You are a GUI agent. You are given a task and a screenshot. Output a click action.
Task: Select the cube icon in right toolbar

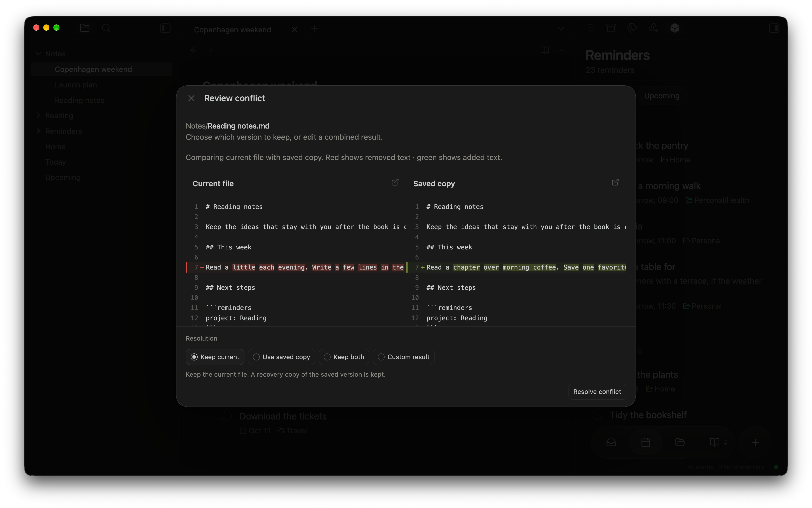point(675,28)
